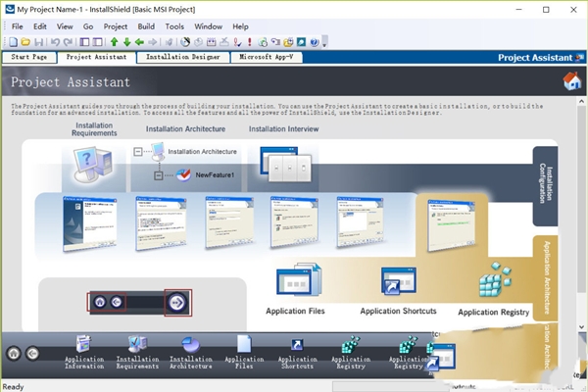
Task: Go to the home page via the house icon
Action: [572, 81]
